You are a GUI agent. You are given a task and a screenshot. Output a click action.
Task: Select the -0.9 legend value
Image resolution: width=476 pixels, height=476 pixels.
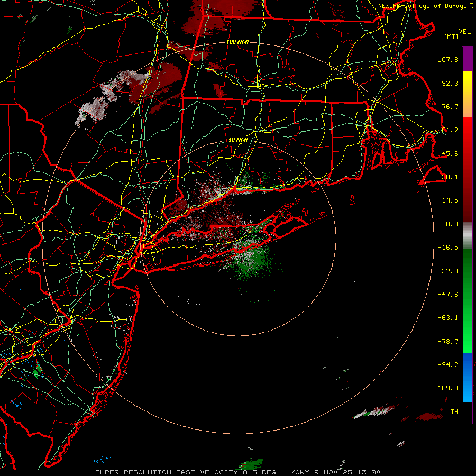pyautogui.click(x=450, y=224)
